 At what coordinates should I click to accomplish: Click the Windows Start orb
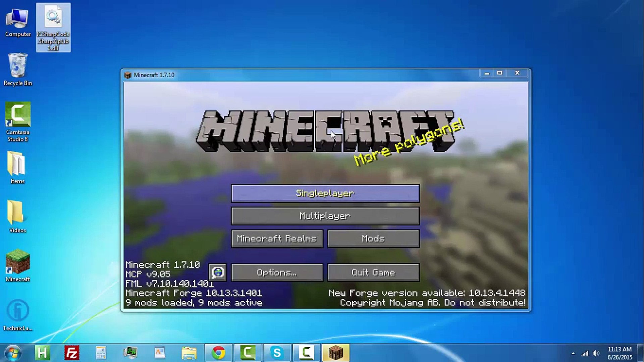[x=13, y=353]
